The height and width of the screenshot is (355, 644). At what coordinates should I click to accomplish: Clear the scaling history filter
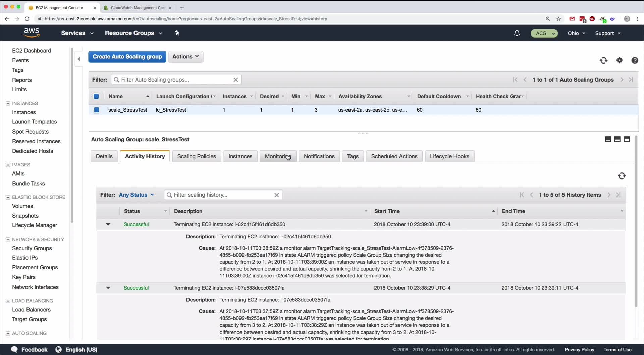click(277, 195)
